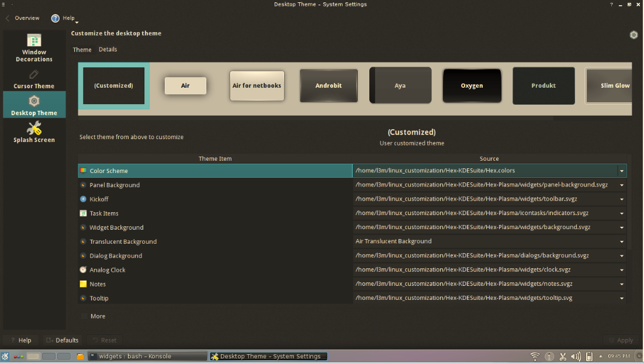The width and height of the screenshot is (644, 363).
Task: Click the Translucent Background row icon
Action: point(84,241)
